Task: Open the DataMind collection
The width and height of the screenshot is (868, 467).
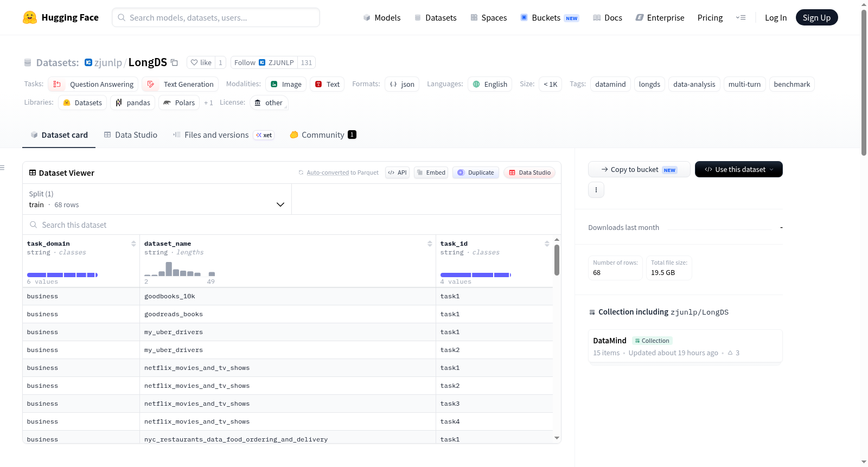Action: click(x=685, y=346)
